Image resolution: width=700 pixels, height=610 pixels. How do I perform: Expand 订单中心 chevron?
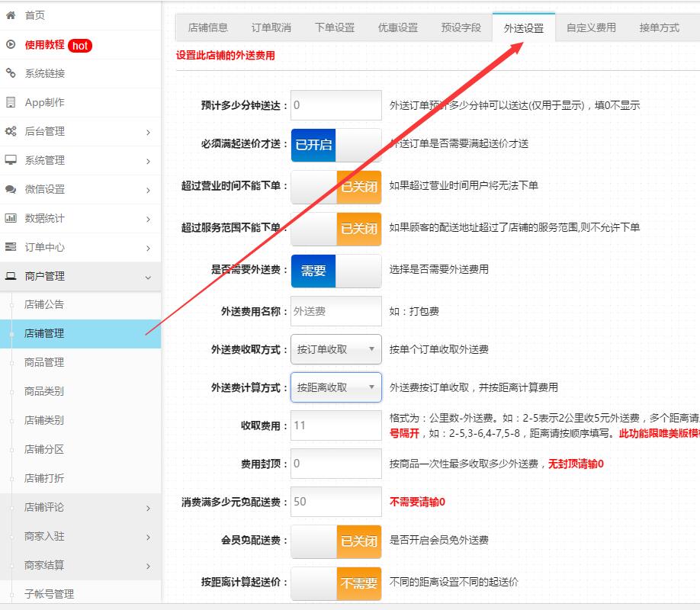pos(148,249)
